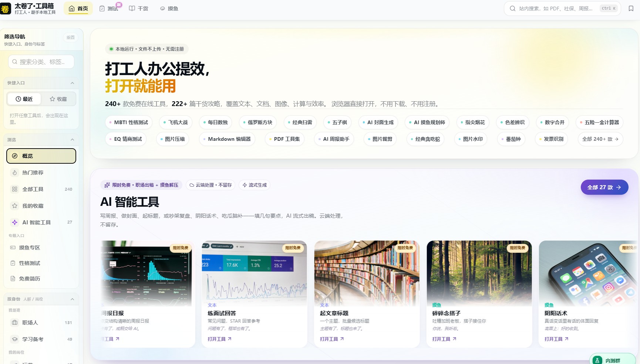Focus the 站内搜索 search box

[562, 8]
